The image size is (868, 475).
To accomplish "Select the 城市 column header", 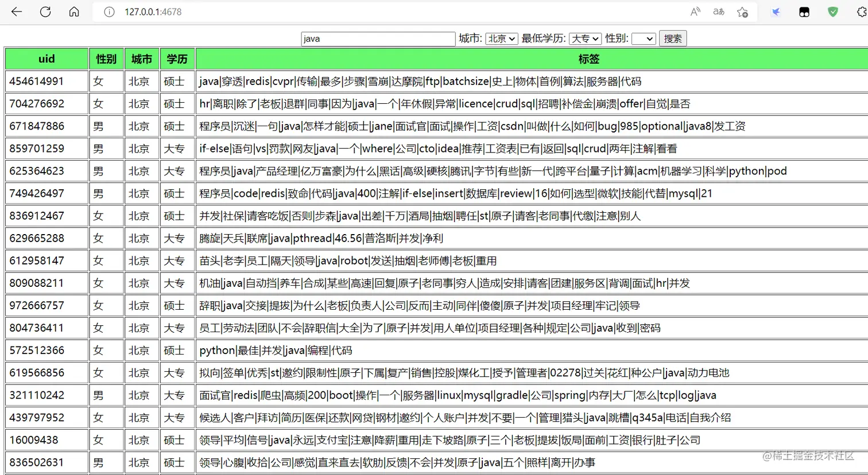I will tap(142, 59).
